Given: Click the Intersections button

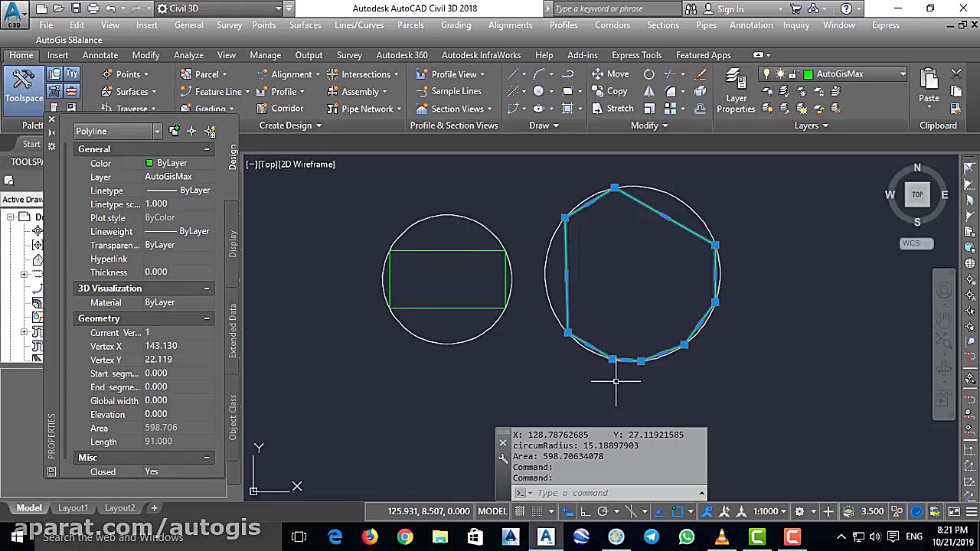Looking at the screenshot, I should (x=363, y=74).
